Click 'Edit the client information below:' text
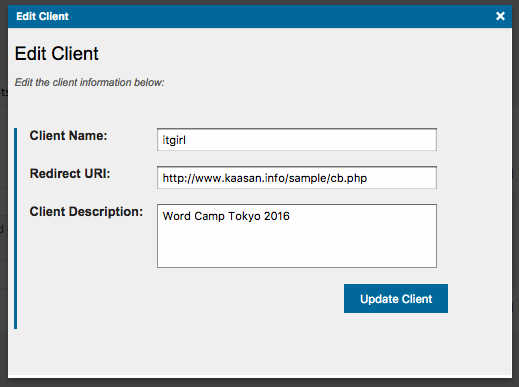Image resolution: width=519 pixels, height=387 pixels. (89, 82)
